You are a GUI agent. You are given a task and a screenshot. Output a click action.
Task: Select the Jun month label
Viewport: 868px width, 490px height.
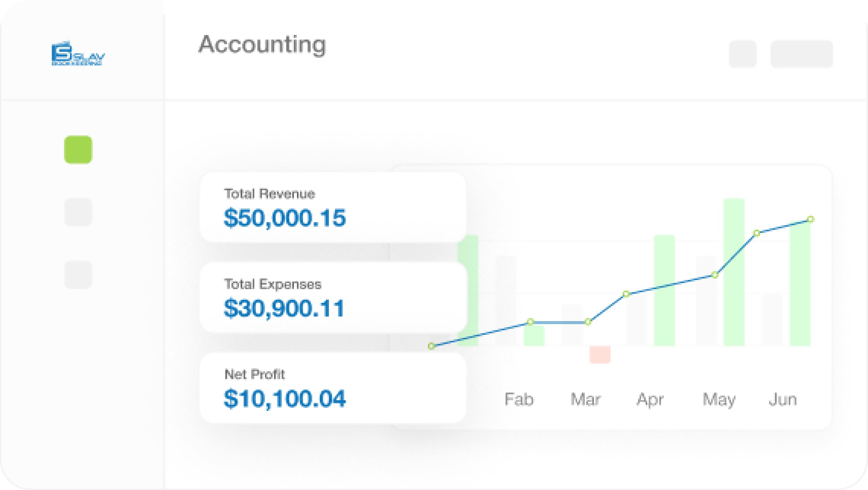coord(783,399)
